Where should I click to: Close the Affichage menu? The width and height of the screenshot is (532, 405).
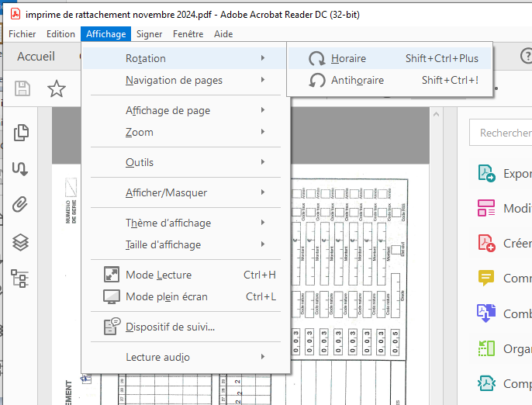tap(105, 34)
